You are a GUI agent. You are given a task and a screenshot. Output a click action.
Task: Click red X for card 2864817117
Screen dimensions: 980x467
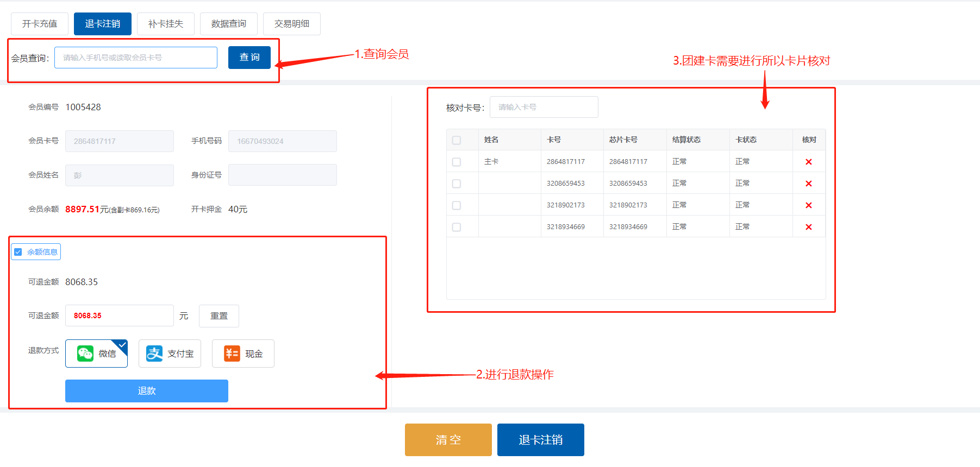[x=808, y=162]
